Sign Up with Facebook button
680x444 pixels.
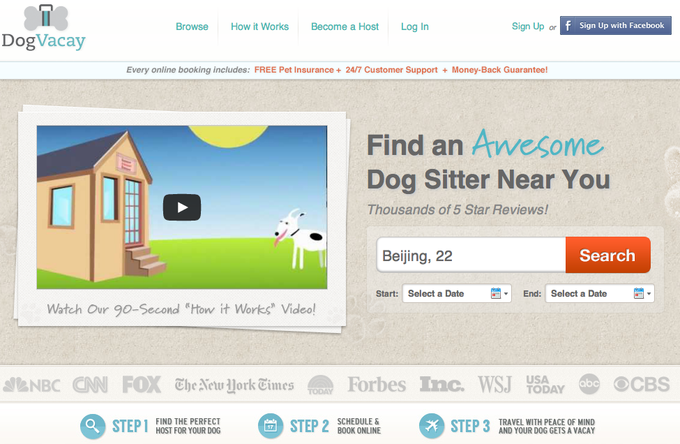(615, 26)
